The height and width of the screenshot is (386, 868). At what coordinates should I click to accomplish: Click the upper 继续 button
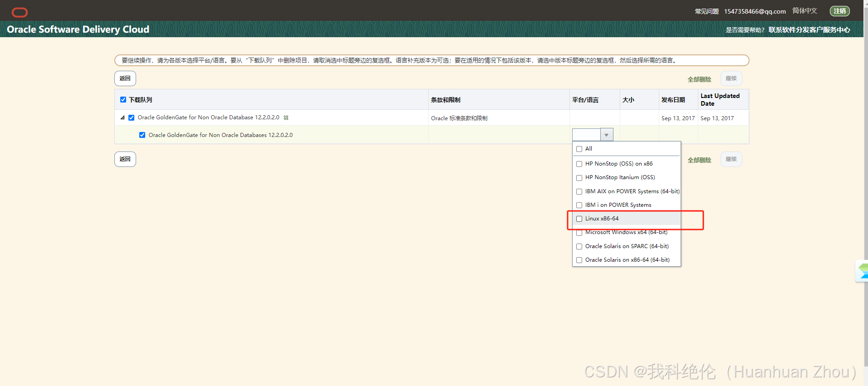coord(731,78)
